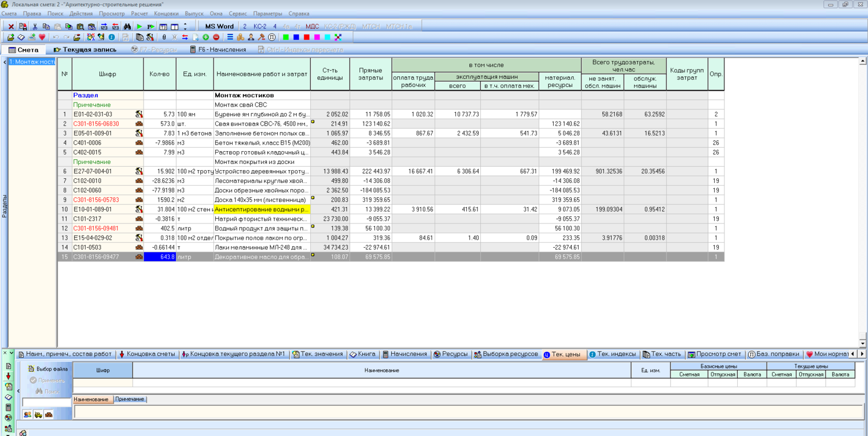
Task: Collapse the Разделы side panel arrow
Action: tap(5, 62)
